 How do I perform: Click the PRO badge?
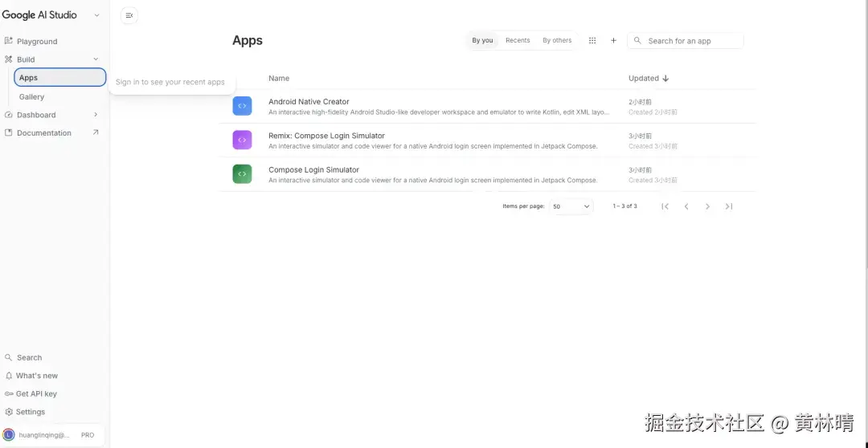(88, 435)
